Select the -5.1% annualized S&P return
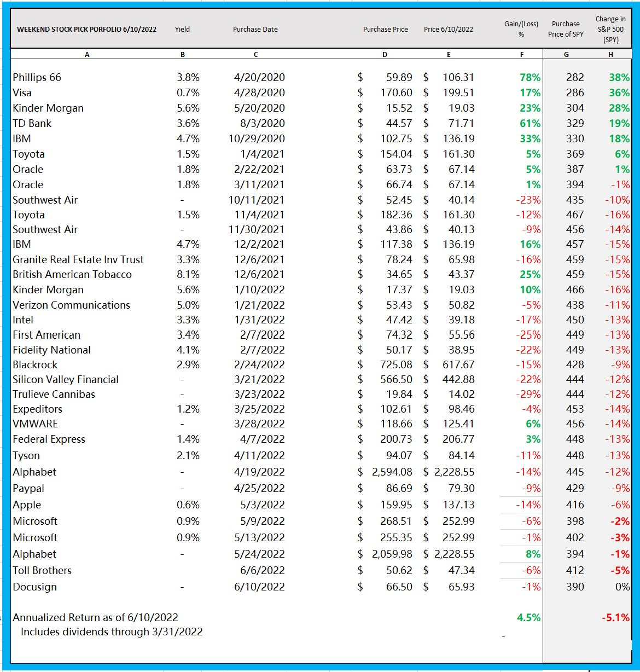The height and width of the screenshot is (672, 640). [615, 617]
